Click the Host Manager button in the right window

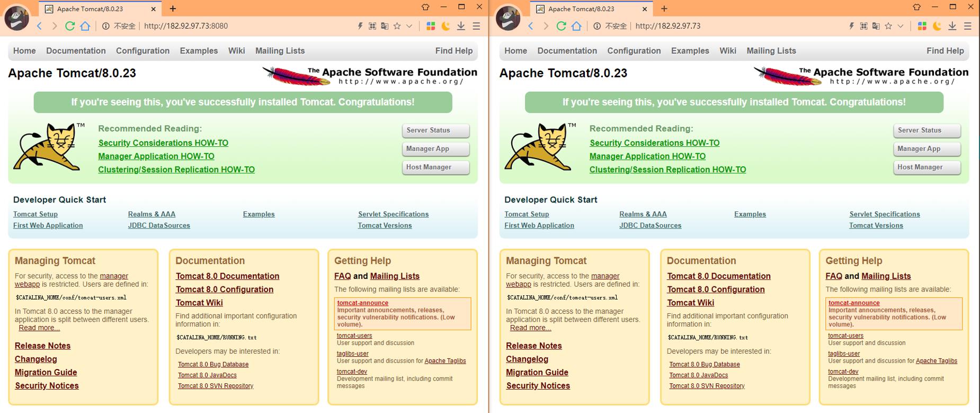tap(927, 168)
